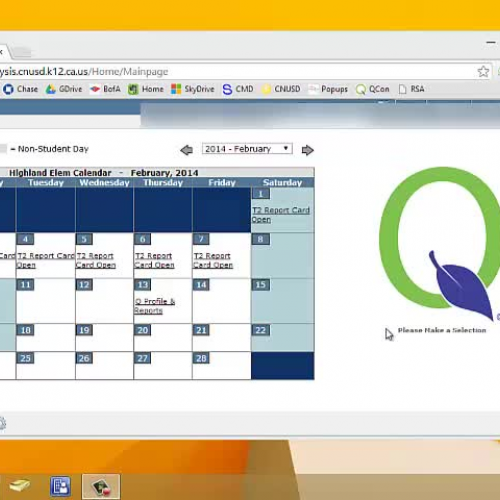Screen dimensions: 500x500
Task: Open Q Profile & Reports link on the 13th
Action: click(155, 306)
